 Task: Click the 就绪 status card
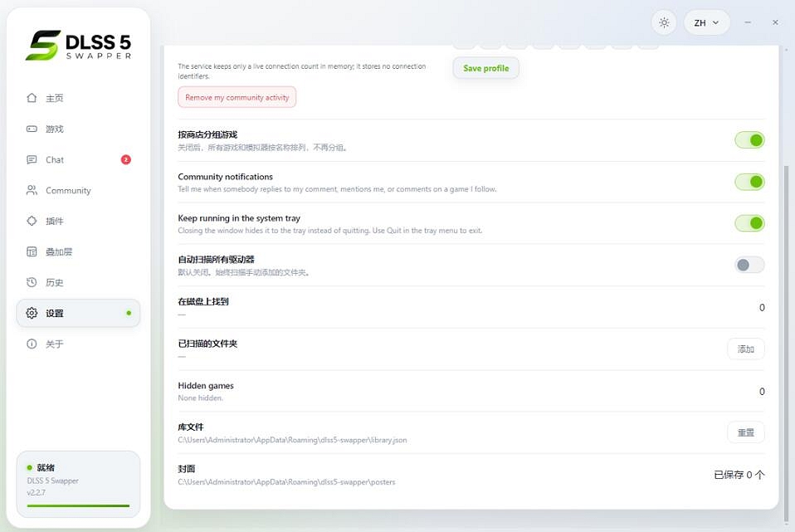[78, 485]
